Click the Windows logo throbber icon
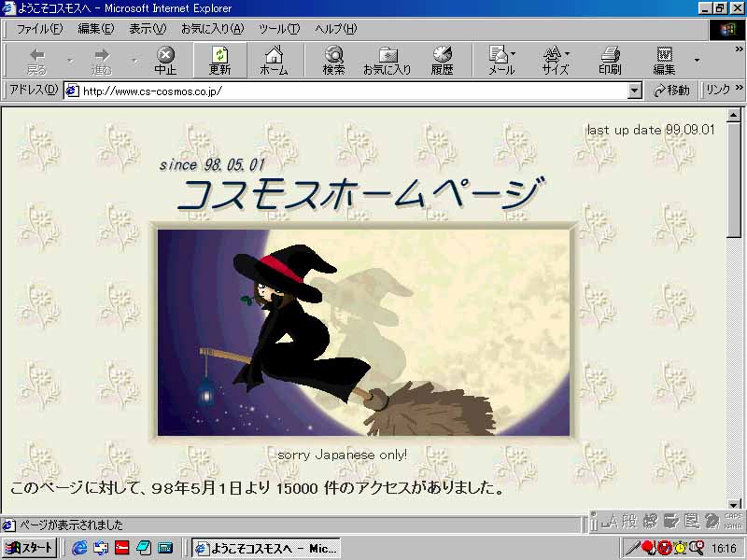The image size is (747, 560). [x=727, y=30]
